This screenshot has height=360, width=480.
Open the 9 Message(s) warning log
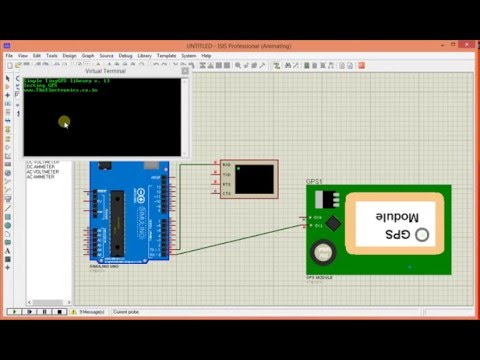click(88, 312)
